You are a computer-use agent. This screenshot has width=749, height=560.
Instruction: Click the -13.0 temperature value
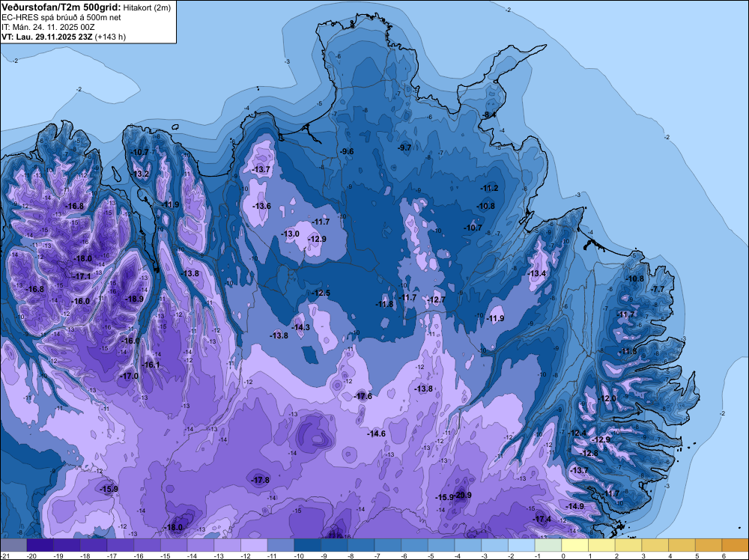[x=291, y=234]
